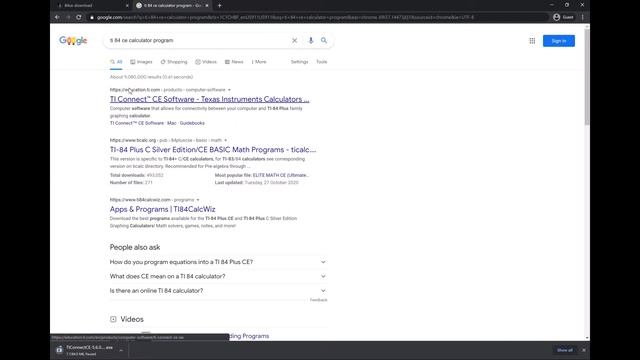Open options arrow for TIConnectCE download
This screenshot has height=360, width=640.
point(121,350)
